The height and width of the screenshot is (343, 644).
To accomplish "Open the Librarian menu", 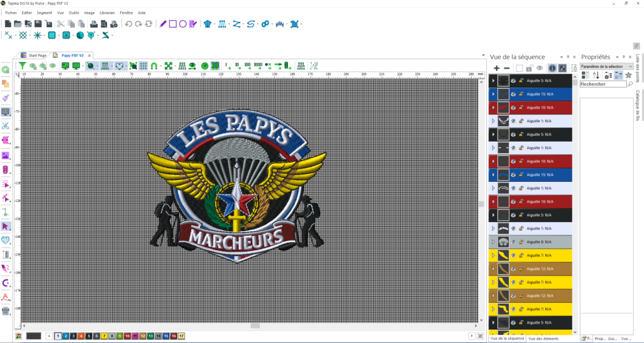I will point(107,13).
